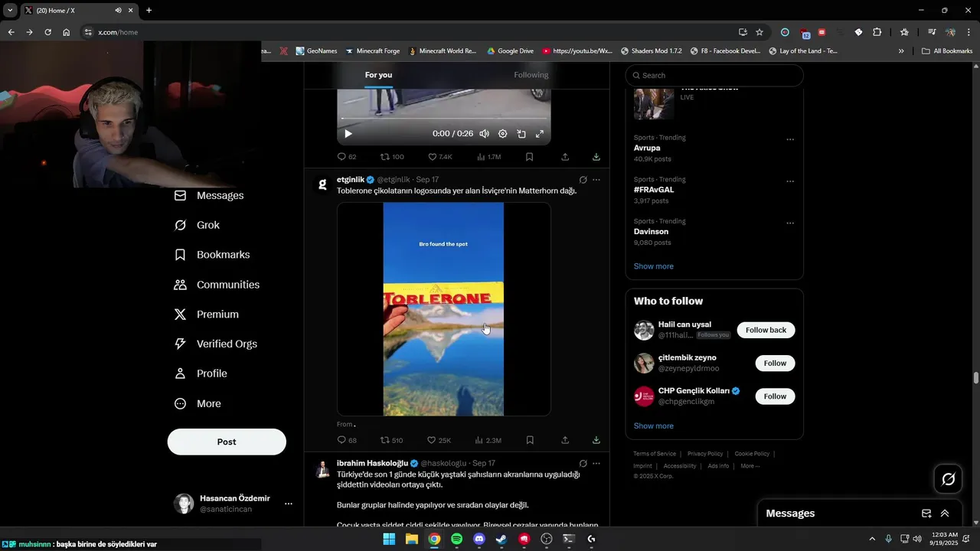Open Bookmarks in the sidebar
Viewport: 980px width, 551px height.
pyautogui.click(x=212, y=255)
